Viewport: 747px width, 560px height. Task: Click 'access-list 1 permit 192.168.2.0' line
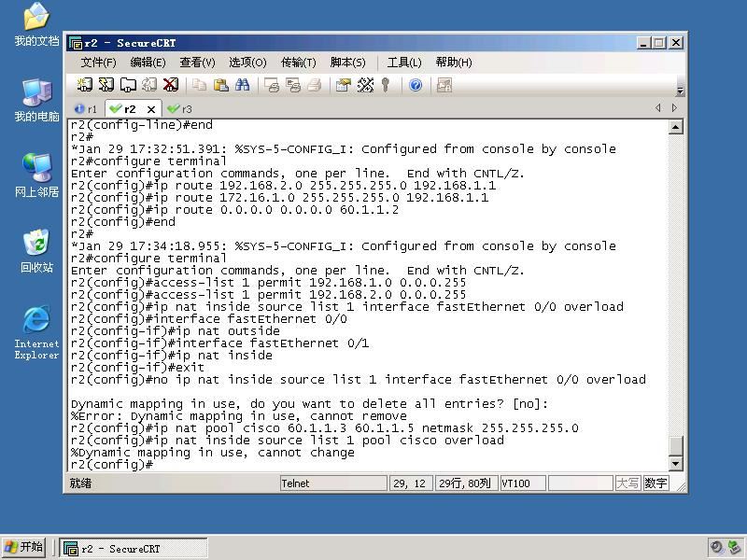click(268, 295)
